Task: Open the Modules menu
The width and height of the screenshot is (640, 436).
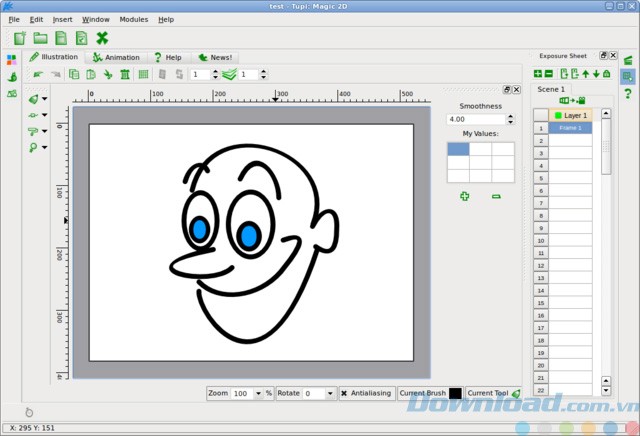Action: coord(133,19)
